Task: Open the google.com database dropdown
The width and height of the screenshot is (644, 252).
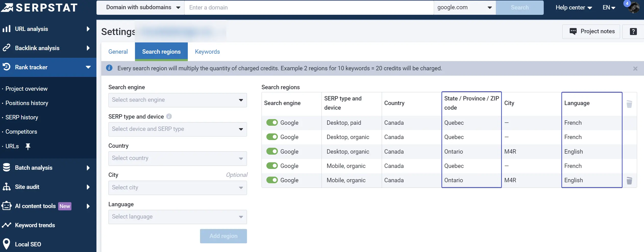Action: tap(464, 7)
